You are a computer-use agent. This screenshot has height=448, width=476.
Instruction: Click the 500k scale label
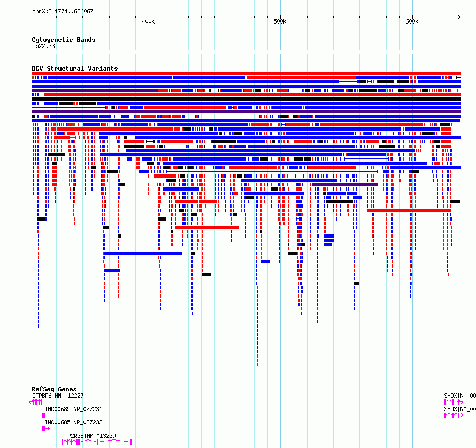click(x=280, y=21)
